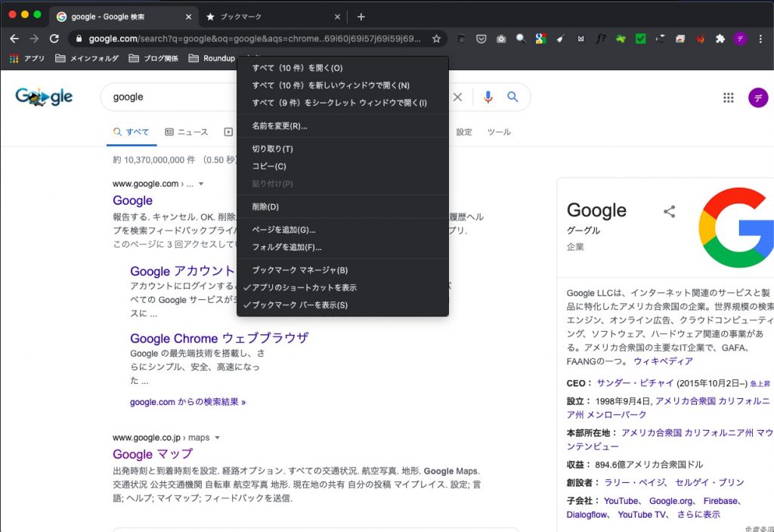
Task: Open a new browser tab
Action: (x=361, y=17)
